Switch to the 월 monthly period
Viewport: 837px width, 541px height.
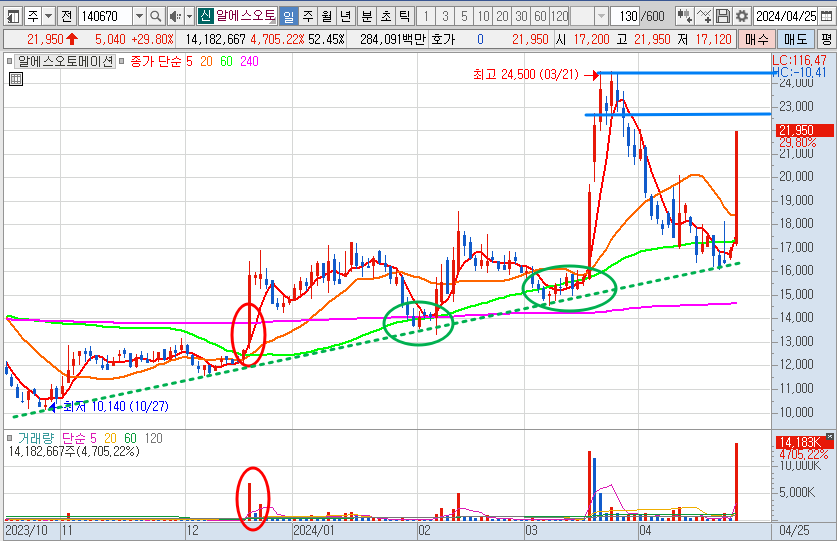point(327,17)
